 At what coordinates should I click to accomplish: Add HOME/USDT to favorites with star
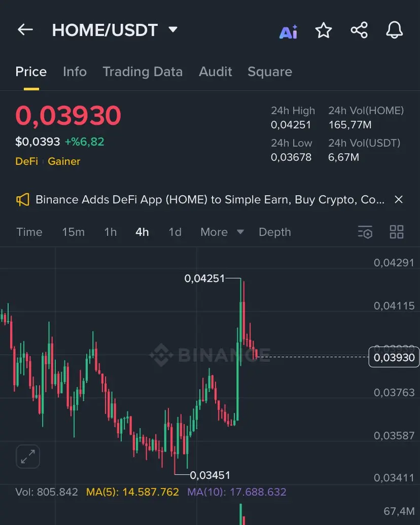pyautogui.click(x=324, y=30)
